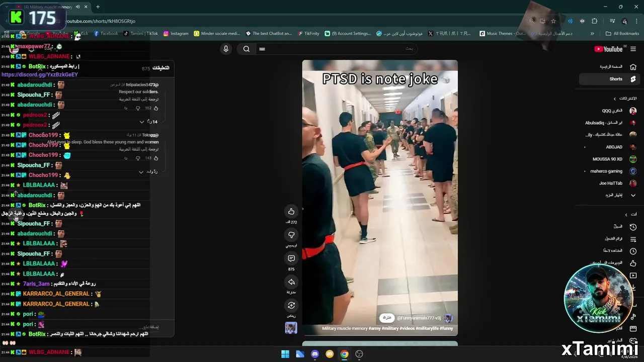Mute the Military muscle memory browser tab

77,7
